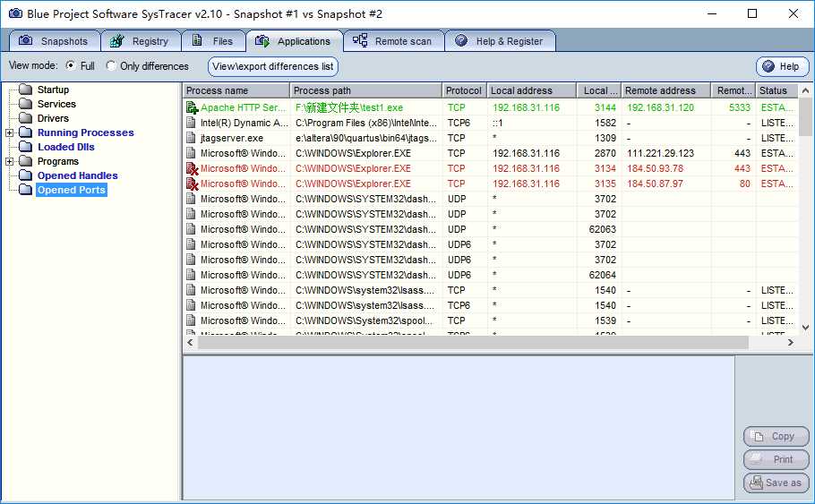
Task: Select the Opened Handles tree item
Action: pyautogui.click(x=77, y=175)
